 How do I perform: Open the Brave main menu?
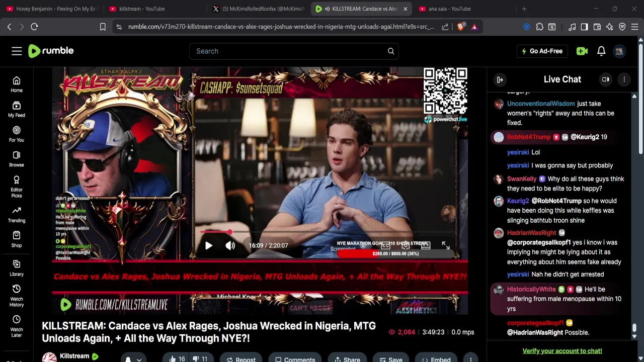tap(634, 27)
